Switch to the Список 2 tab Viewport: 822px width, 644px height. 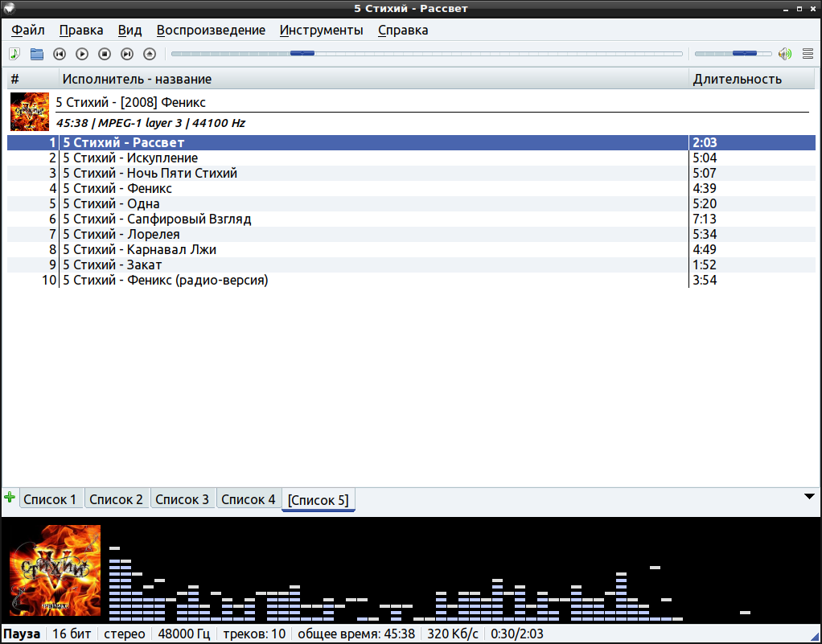(117, 499)
